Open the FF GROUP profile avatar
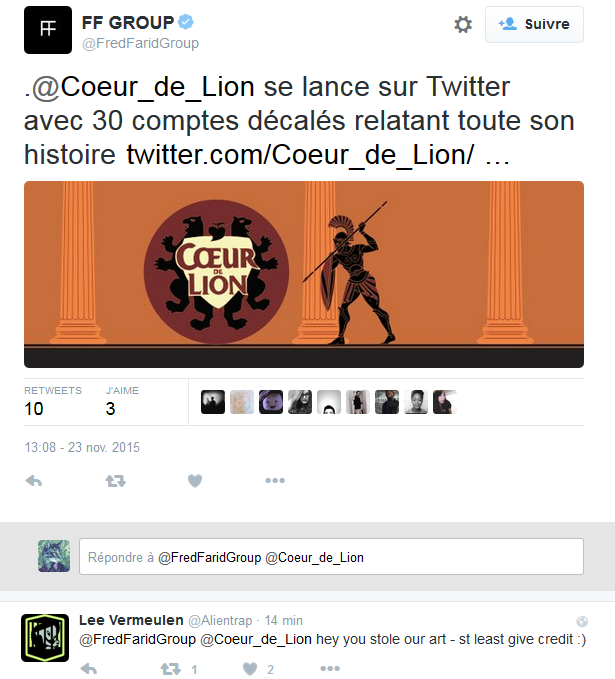 (x=48, y=30)
